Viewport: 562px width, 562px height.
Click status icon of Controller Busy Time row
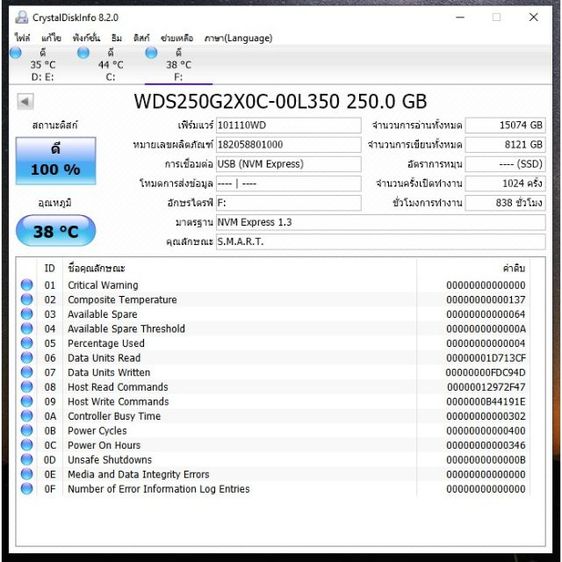(27, 416)
